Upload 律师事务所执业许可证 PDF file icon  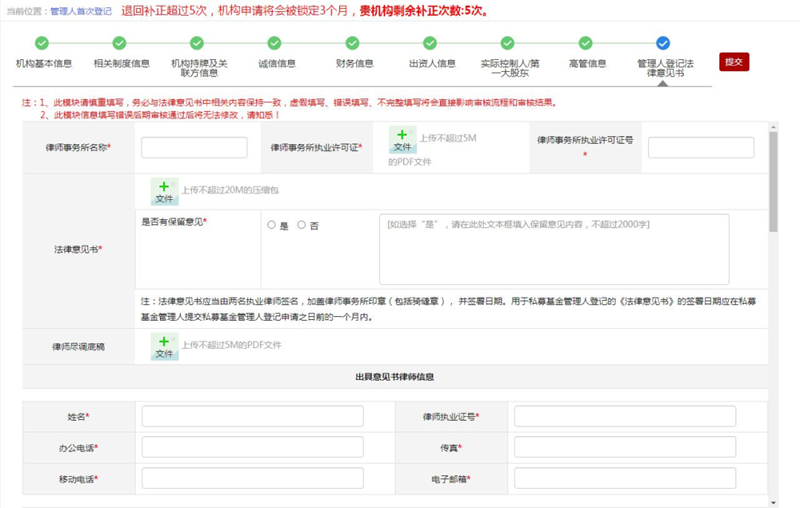402,140
